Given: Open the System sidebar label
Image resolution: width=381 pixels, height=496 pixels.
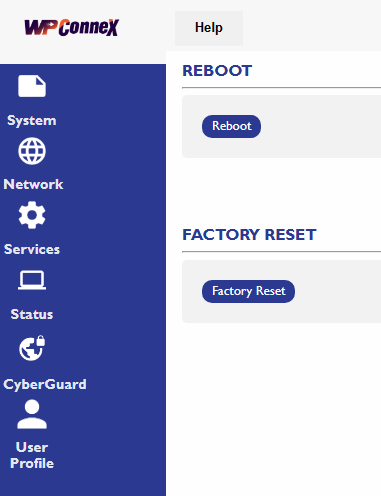Looking at the screenshot, I should coord(32,121).
